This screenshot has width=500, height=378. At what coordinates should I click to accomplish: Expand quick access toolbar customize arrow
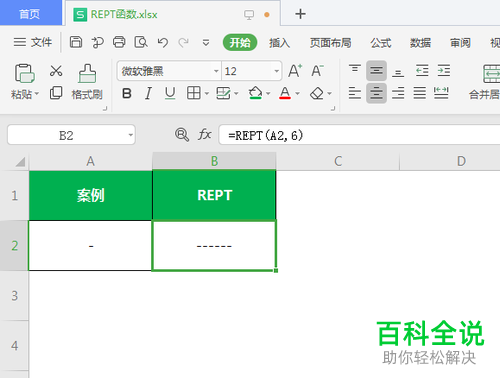(206, 43)
